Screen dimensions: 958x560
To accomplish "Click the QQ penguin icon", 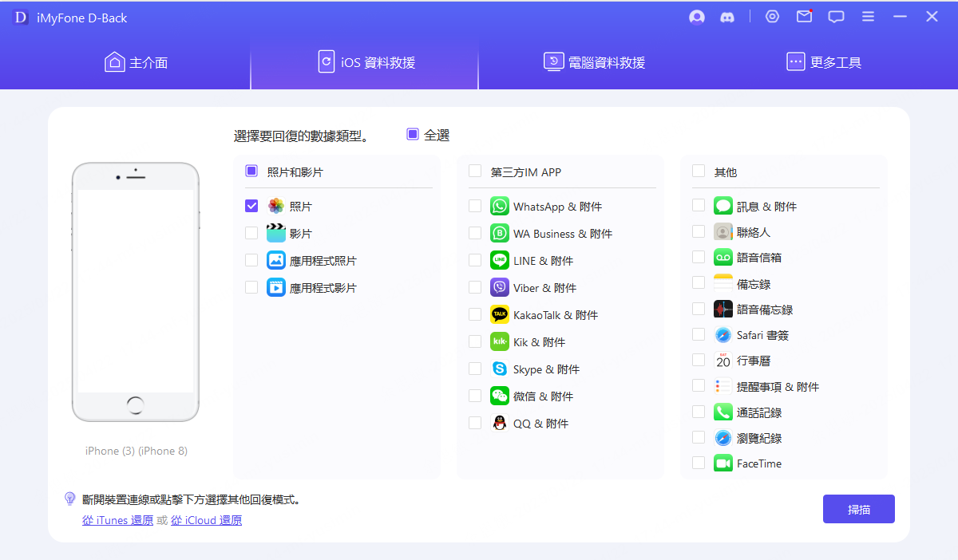I will click(500, 423).
